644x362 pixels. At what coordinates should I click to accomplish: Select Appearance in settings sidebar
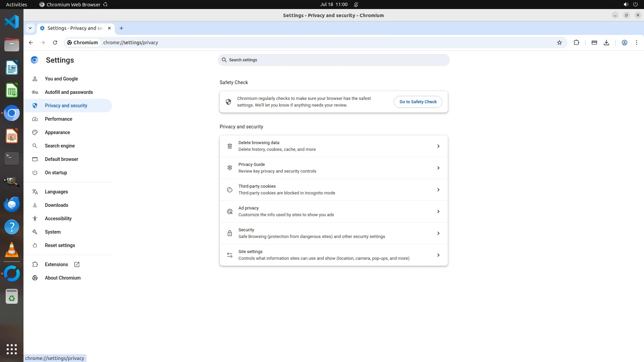click(57, 132)
